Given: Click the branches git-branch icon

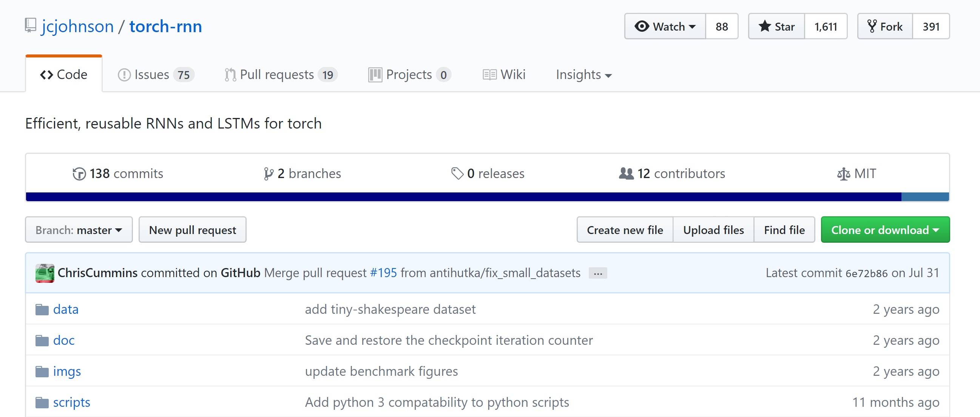Looking at the screenshot, I should pos(269,174).
